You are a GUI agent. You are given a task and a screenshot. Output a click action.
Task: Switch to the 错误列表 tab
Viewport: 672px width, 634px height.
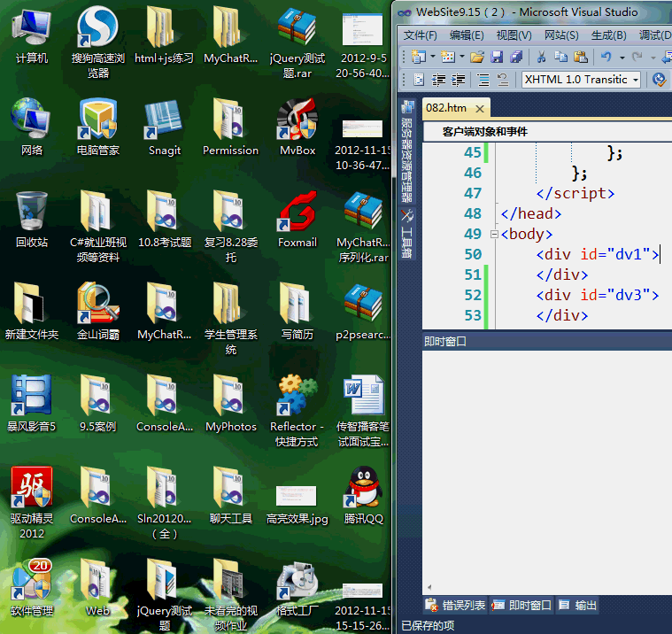(455, 606)
